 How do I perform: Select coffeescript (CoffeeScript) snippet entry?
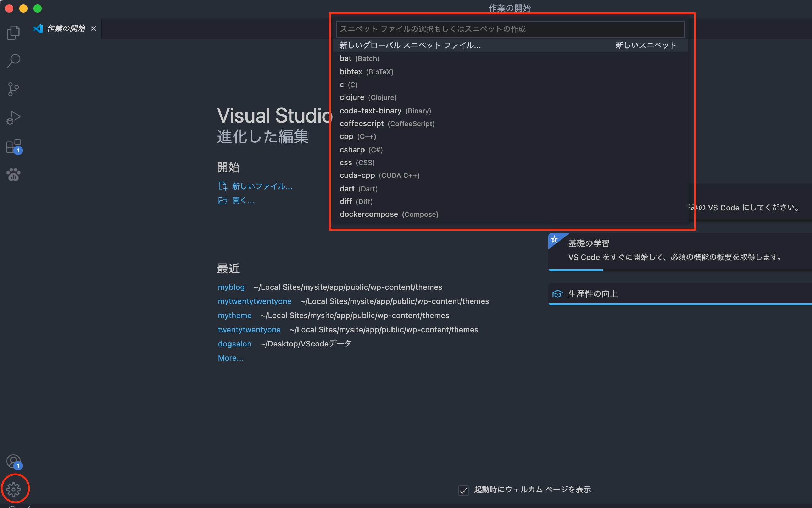[510, 124]
